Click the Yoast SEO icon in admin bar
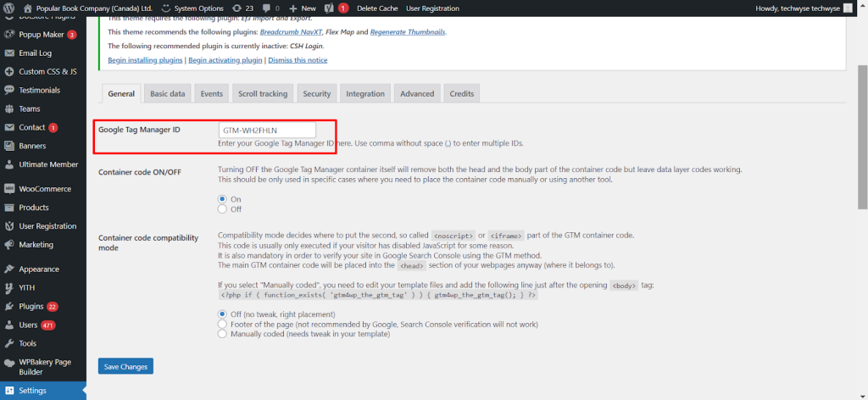The image size is (868, 400). click(329, 8)
